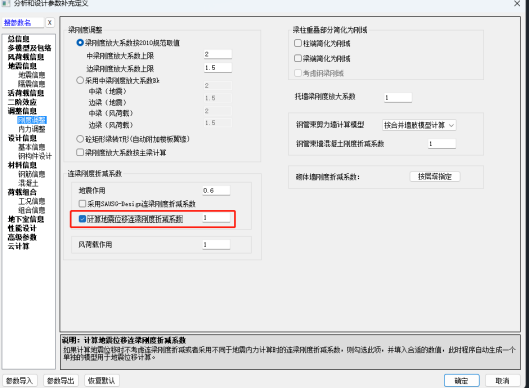Open 设计信息 tree item
Image resolution: width=530 pixels, height=388 pixels.
22,138
